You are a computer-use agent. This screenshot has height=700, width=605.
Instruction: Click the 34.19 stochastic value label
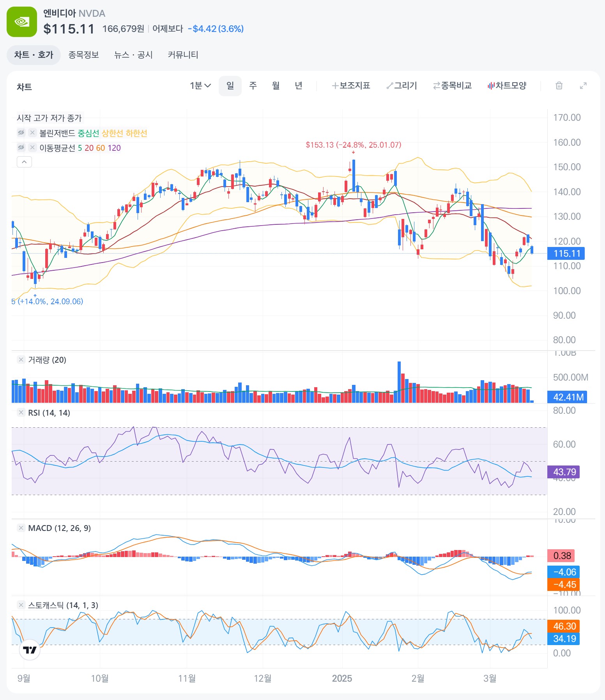(564, 638)
